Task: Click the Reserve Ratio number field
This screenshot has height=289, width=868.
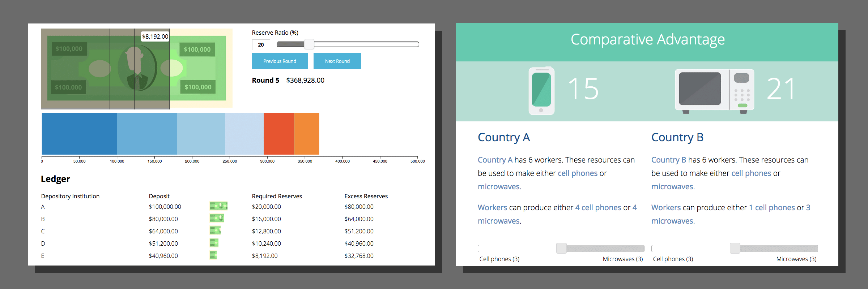Action: pos(261,45)
